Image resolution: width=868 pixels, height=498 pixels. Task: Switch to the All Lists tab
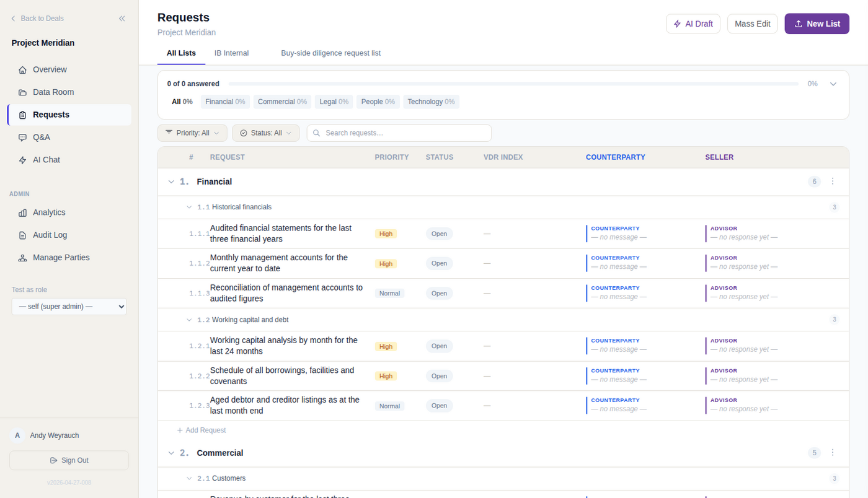click(x=181, y=53)
